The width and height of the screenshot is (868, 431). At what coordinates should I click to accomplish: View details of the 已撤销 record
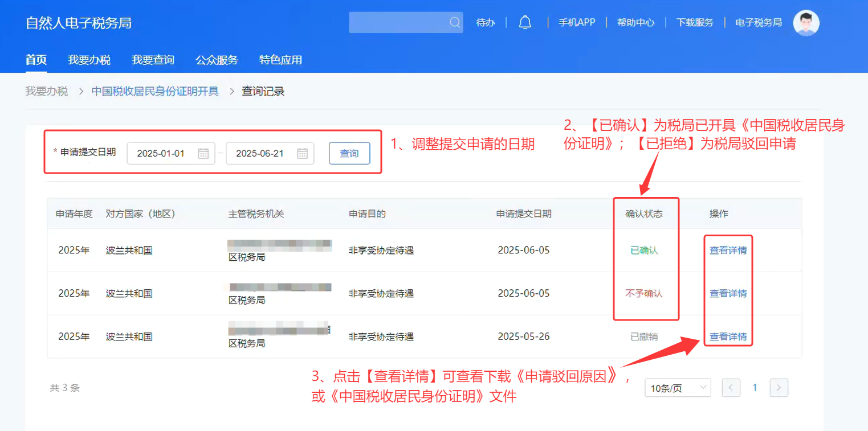point(728,336)
